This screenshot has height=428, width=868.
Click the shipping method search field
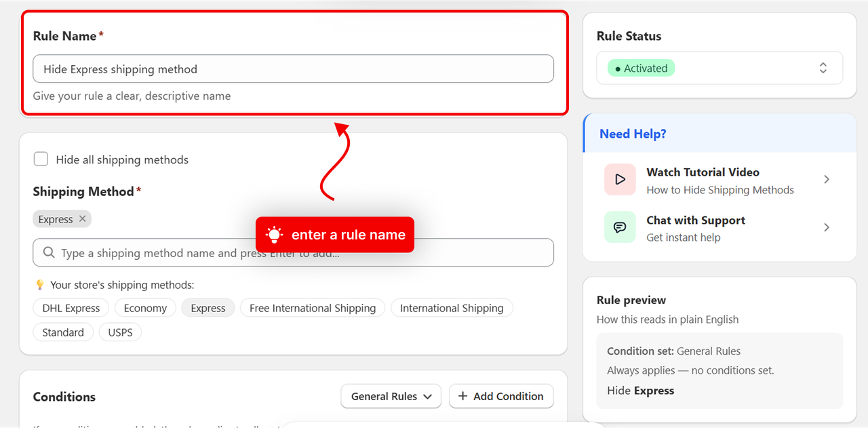coord(293,253)
